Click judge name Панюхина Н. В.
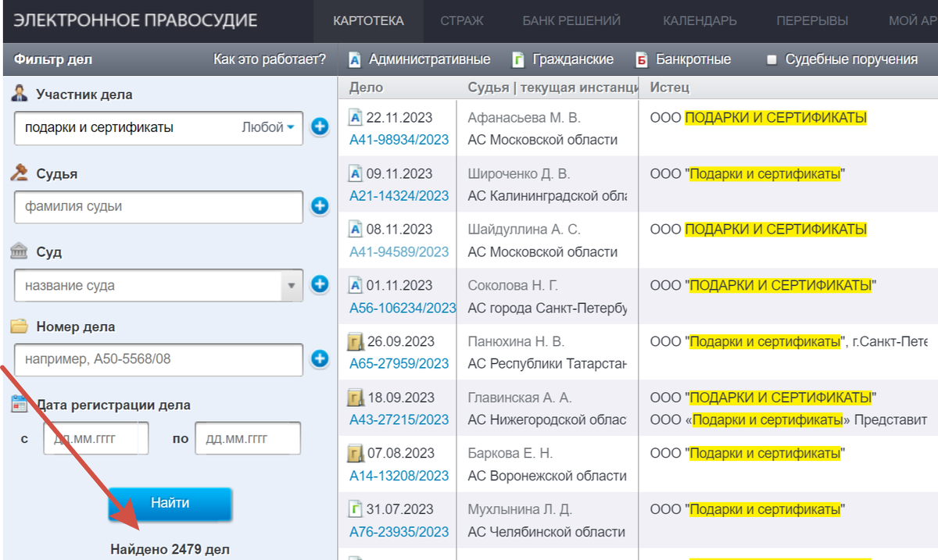The image size is (938, 560). pos(517,341)
